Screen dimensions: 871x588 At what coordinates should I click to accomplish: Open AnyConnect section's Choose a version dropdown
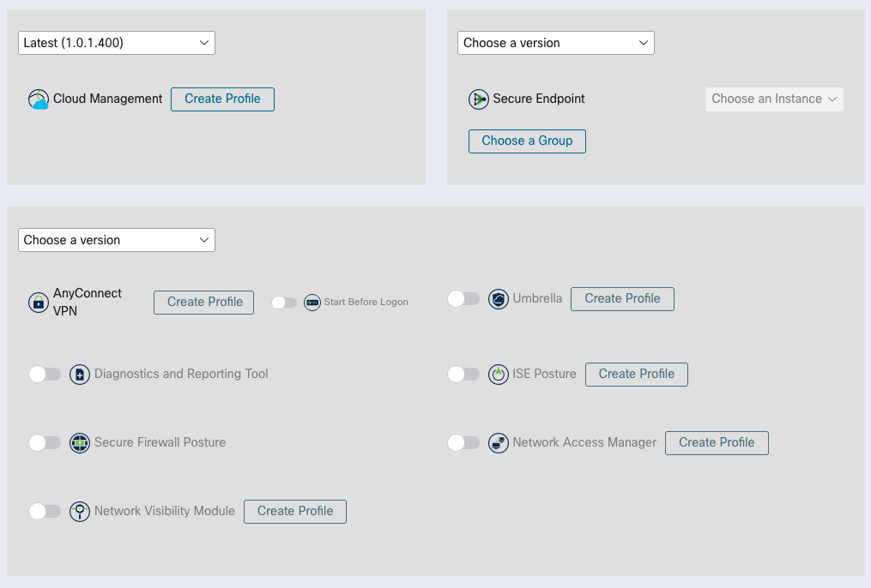tap(117, 240)
